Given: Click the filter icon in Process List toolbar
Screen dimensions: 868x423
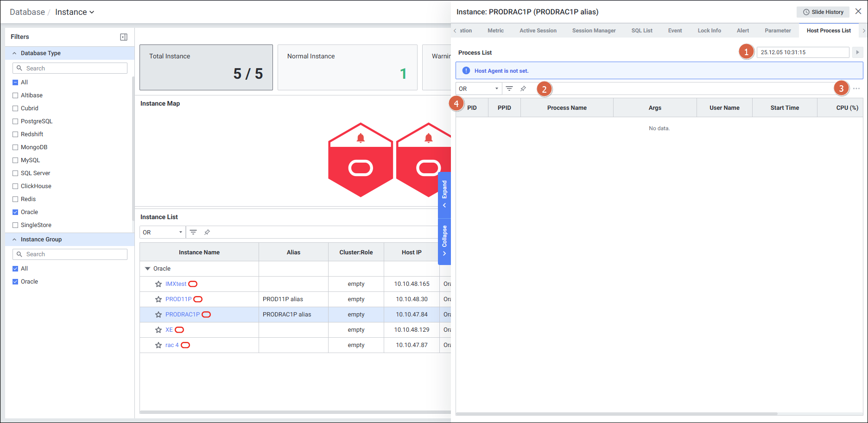Looking at the screenshot, I should pyautogui.click(x=509, y=88).
